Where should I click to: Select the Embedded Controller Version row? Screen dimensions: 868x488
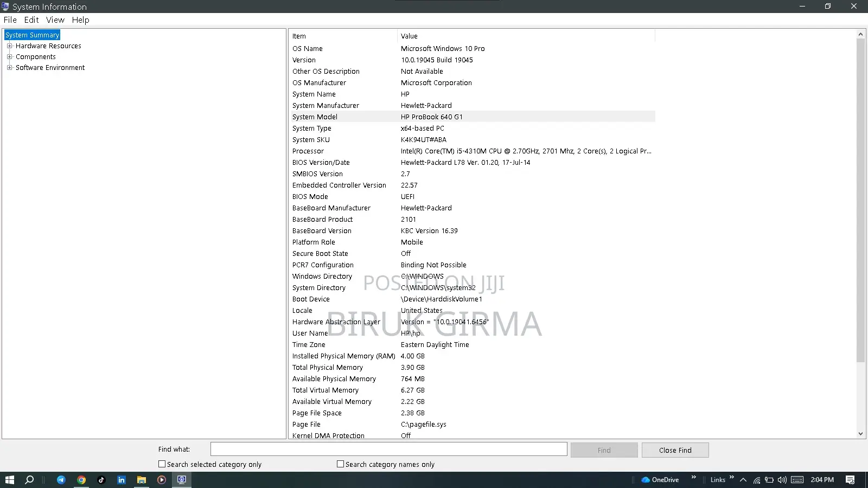click(472, 185)
